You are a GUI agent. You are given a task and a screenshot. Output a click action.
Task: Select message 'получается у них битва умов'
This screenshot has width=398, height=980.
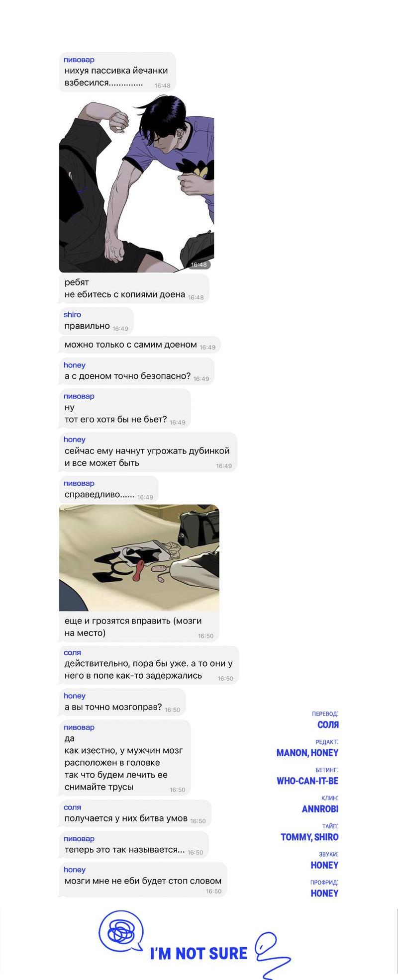coord(135,813)
